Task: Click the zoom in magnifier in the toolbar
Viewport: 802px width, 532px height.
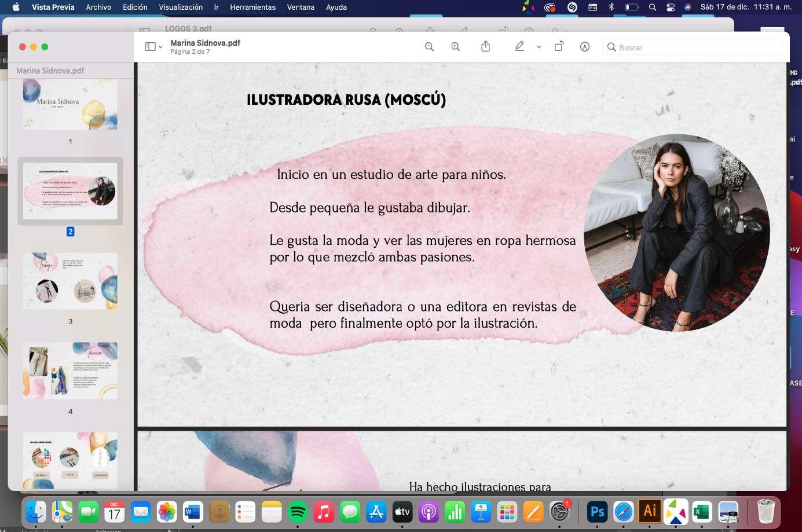Action: (456, 47)
